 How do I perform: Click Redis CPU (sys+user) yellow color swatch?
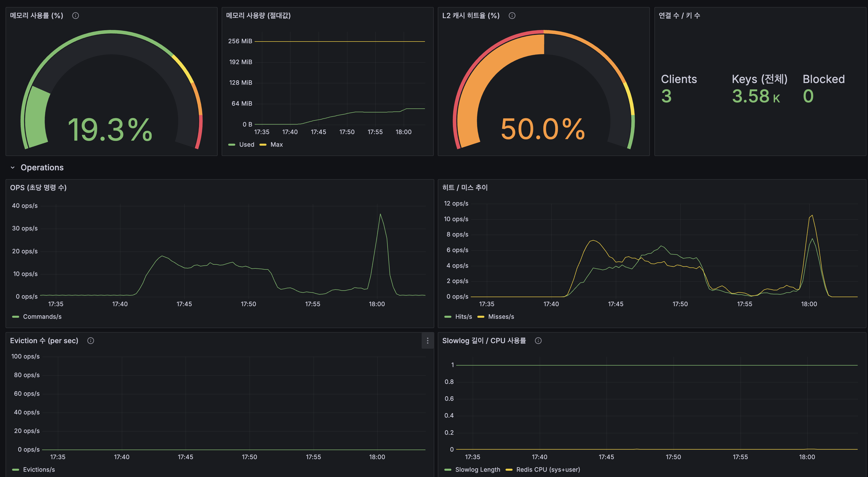pos(509,470)
